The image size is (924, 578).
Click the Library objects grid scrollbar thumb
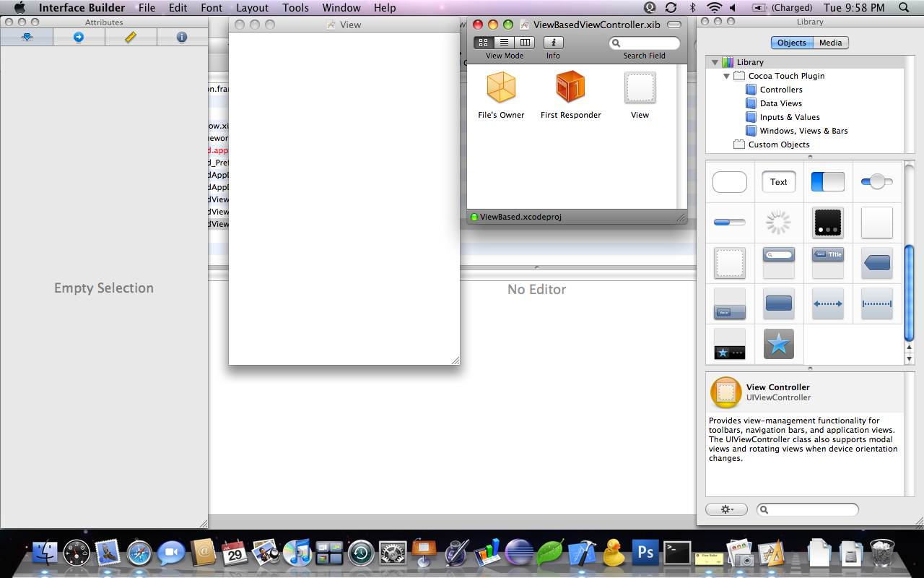[x=910, y=293]
